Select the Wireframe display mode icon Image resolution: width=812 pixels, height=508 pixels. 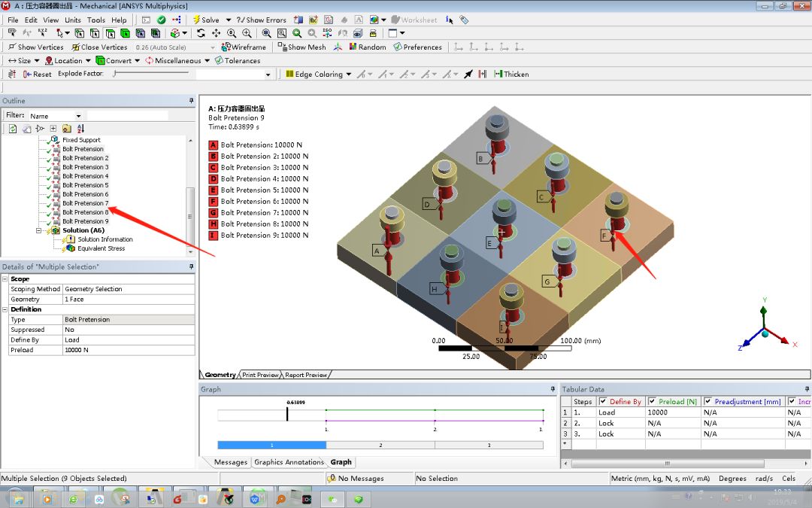click(226, 47)
